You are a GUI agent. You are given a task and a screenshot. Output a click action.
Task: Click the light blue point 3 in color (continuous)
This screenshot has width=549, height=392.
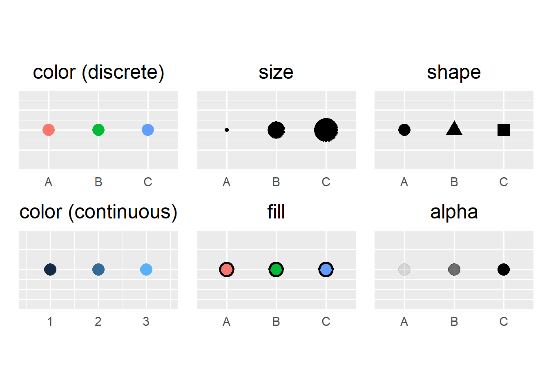coord(146,269)
